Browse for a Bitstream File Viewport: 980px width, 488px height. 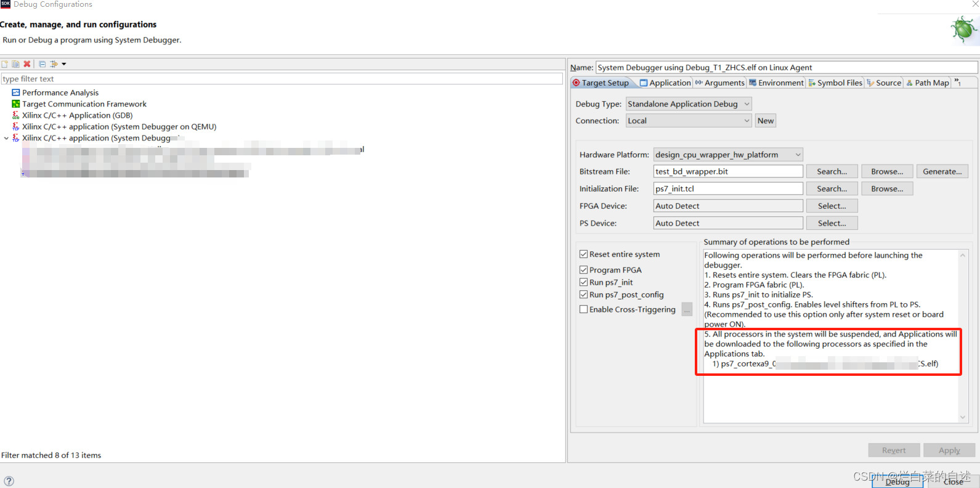887,171
